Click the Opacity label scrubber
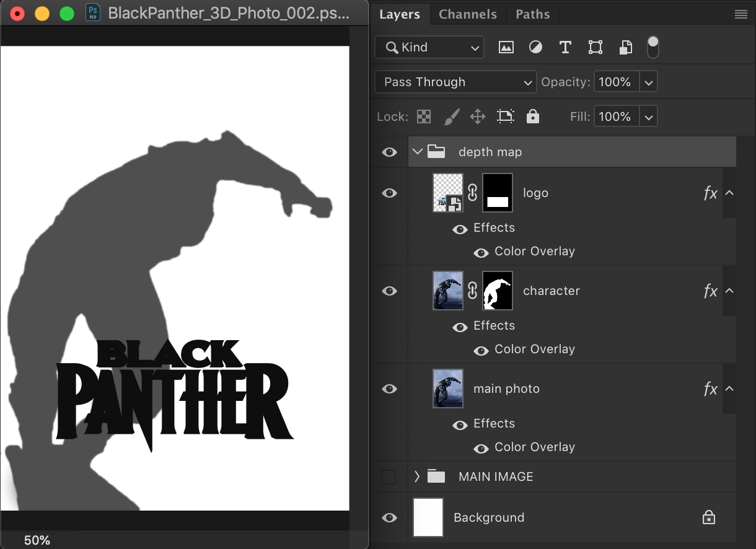This screenshot has height=549, width=756. tap(565, 82)
